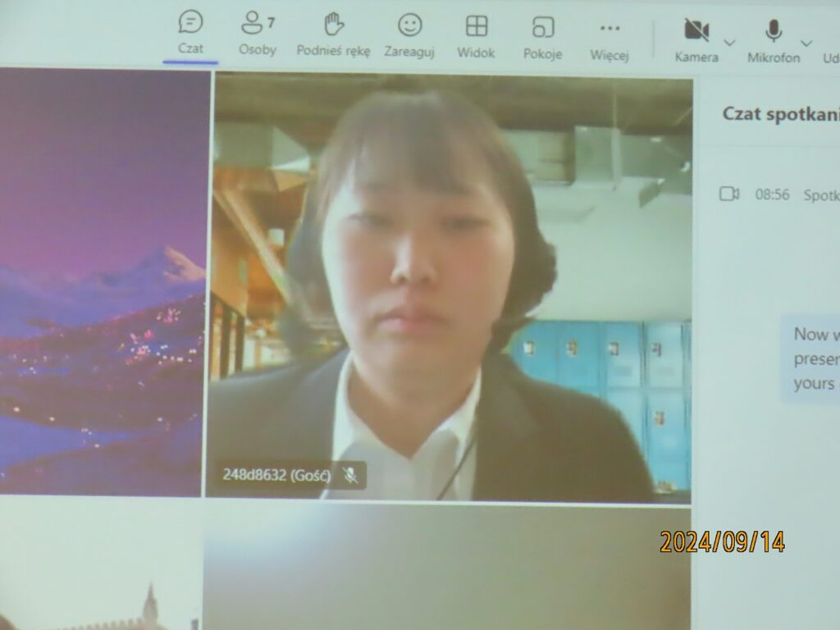Open Pokoje breakout rooms
This screenshot has width=840, height=630.
coord(542,27)
